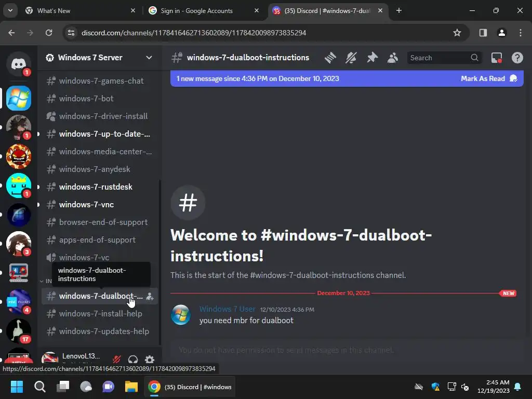The width and height of the screenshot is (532, 399).
Task: Close the Google Accounts tab
Action: point(257,10)
